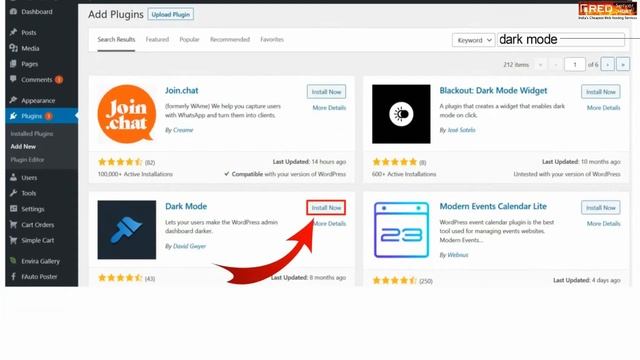The image size is (640, 360).
Task: Click the Plugins plug icon
Action: 13,116
